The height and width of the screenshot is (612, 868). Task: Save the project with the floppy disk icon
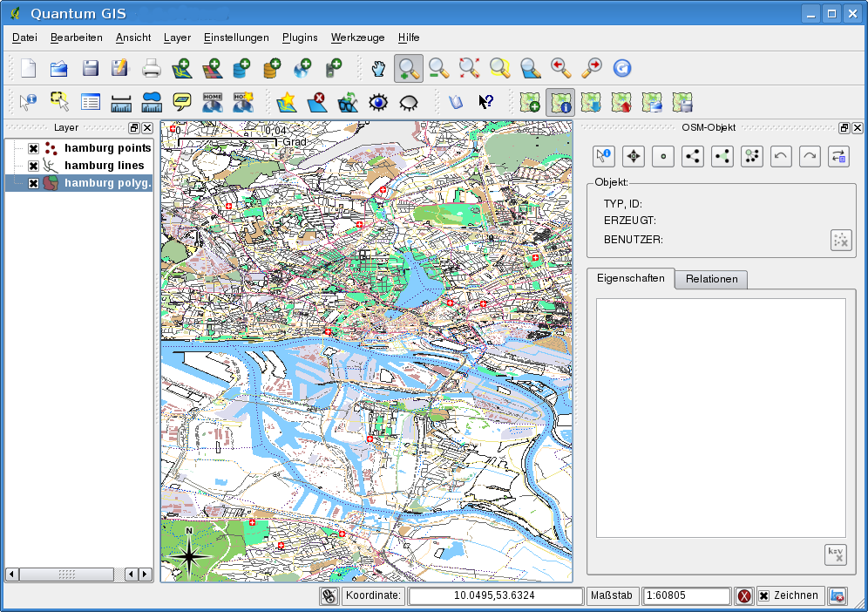(x=91, y=68)
